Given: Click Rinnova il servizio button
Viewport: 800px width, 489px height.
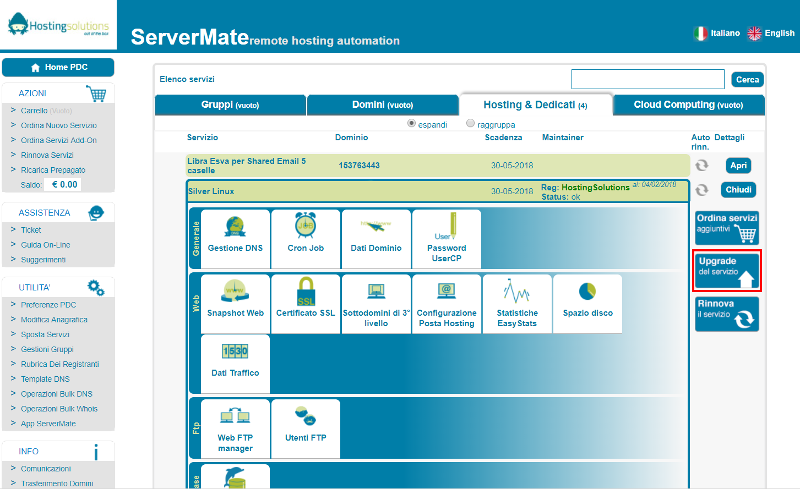Looking at the screenshot, I should point(727,314).
